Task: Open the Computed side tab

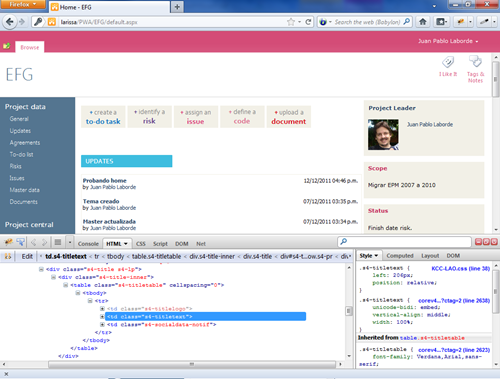Action: (400, 256)
